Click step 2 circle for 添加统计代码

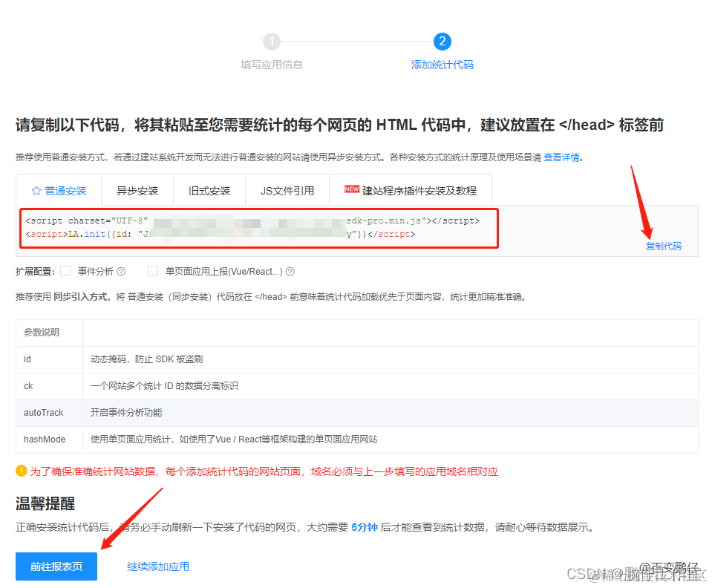point(442,42)
